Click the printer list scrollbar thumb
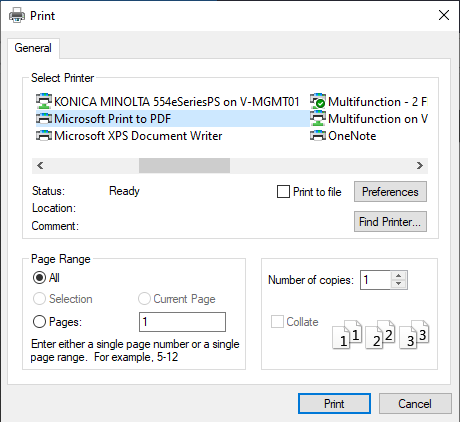This screenshot has width=460, height=422. (x=184, y=166)
